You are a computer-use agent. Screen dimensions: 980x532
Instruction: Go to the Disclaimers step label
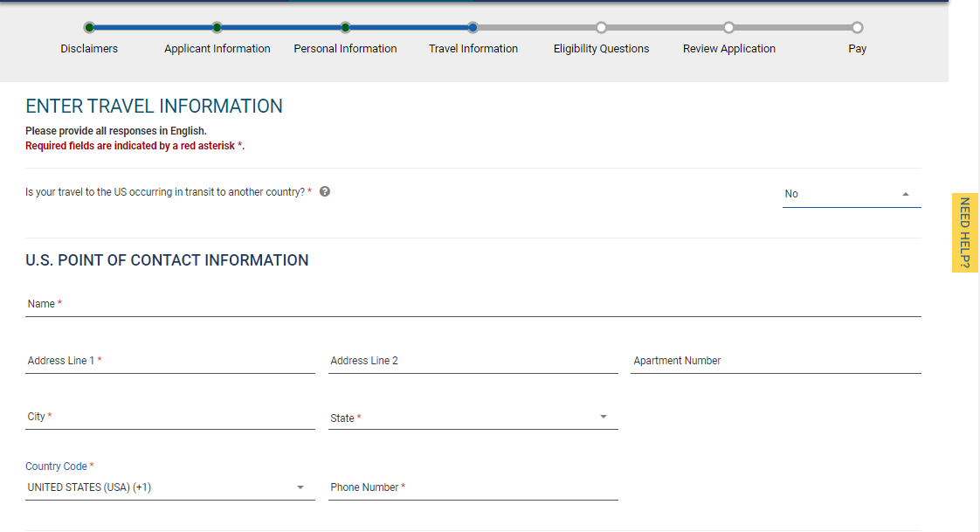coord(89,49)
